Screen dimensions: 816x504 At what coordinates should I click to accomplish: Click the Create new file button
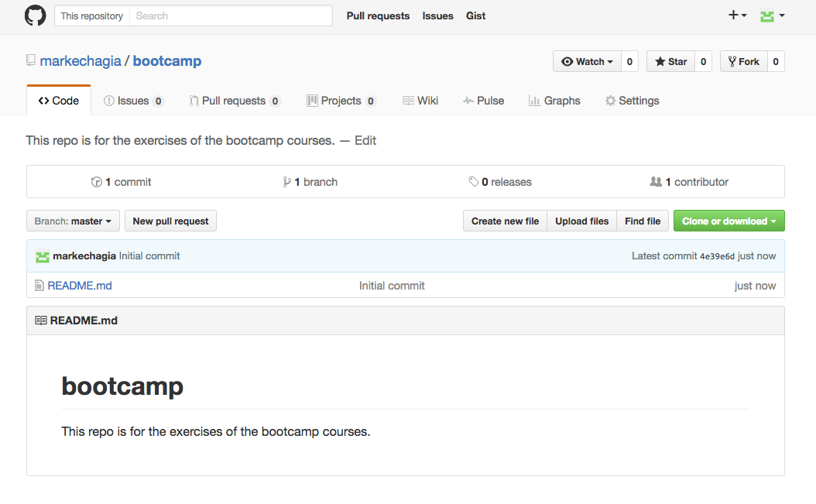coord(505,221)
